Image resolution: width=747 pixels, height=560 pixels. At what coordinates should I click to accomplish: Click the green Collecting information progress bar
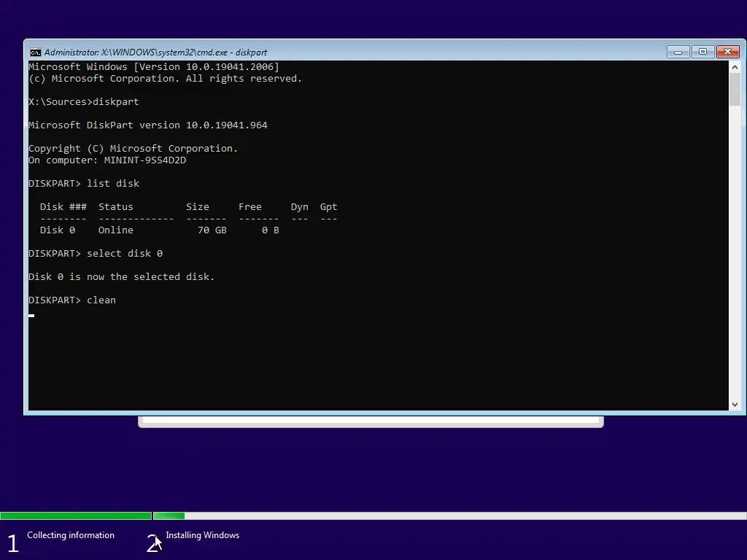click(76, 516)
